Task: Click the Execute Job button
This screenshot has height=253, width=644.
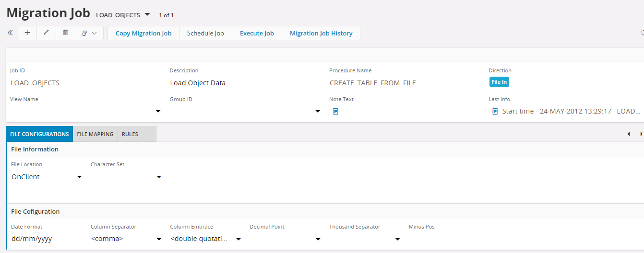Action: click(x=257, y=33)
